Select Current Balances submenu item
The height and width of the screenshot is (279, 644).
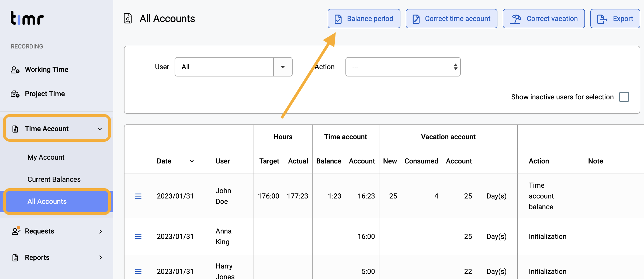pos(54,179)
